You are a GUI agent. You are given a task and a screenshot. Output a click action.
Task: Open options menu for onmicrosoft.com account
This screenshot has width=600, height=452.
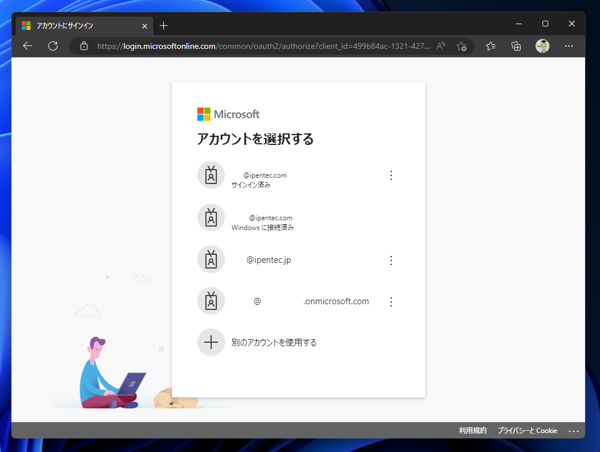click(x=391, y=302)
